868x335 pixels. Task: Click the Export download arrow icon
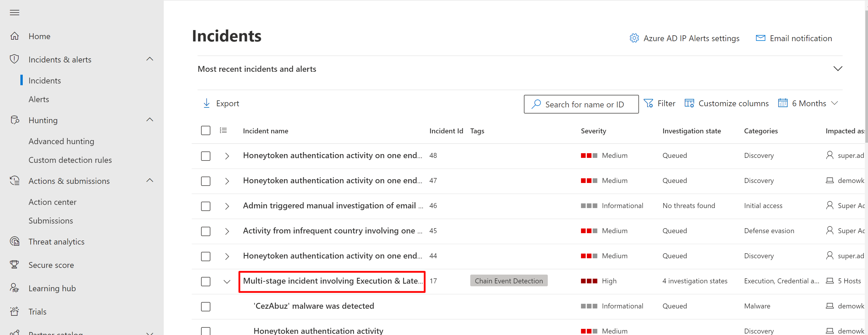tap(207, 103)
